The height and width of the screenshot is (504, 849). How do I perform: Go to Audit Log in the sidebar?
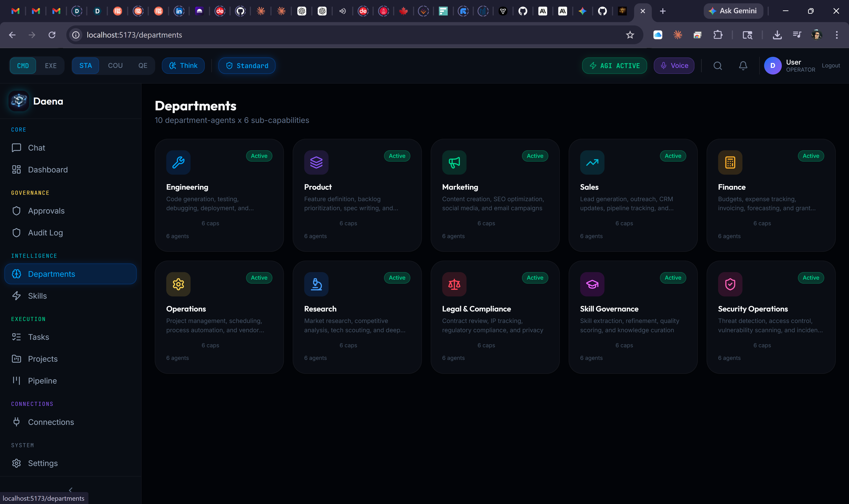point(45,233)
